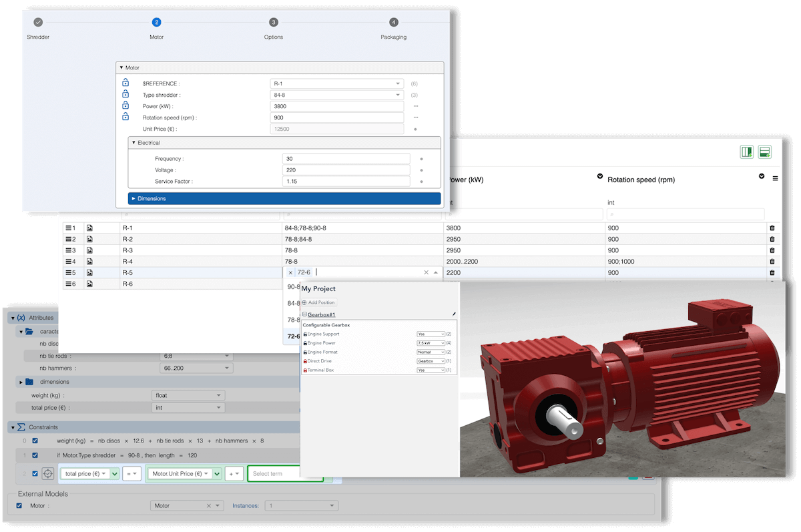This screenshot has width=801, height=532.
Task: Open the Engine Power dropdown showing 7.5 kW
Action: tap(431, 342)
